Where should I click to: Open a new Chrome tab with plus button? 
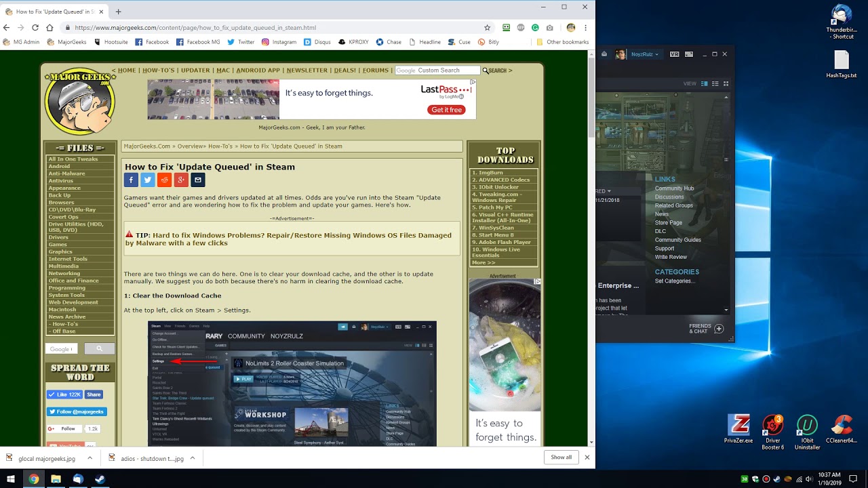118,12
